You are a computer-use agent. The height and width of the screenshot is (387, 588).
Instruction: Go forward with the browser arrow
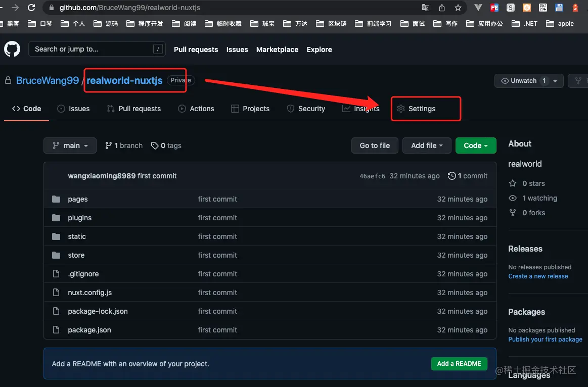coord(15,8)
